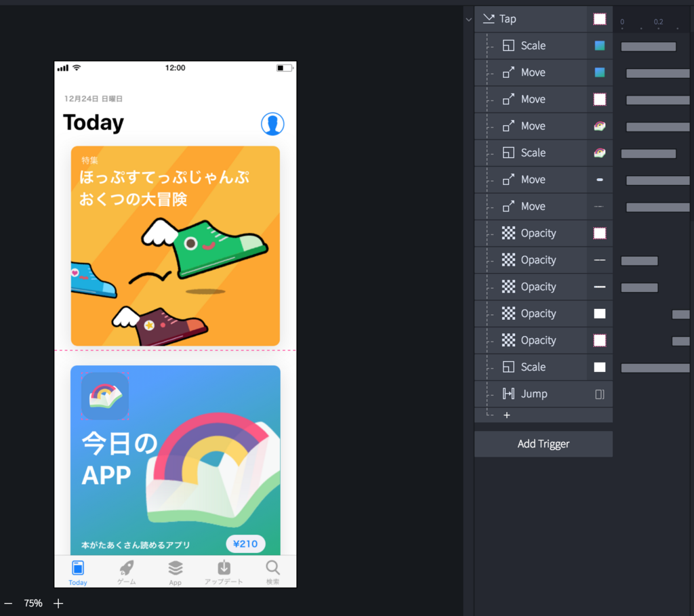694x616 pixels.
Task: Click the 75% zoom level value
Action: point(33,603)
